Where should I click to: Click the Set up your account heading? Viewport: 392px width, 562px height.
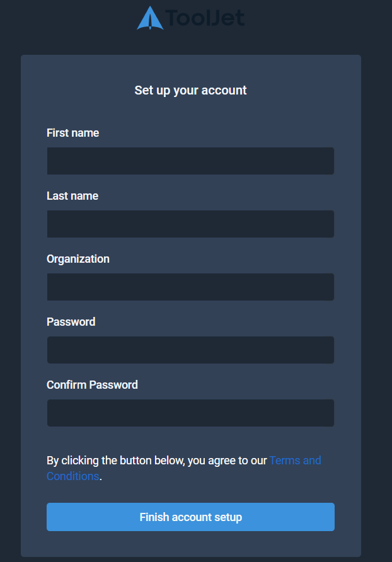click(x=190, y=90)
